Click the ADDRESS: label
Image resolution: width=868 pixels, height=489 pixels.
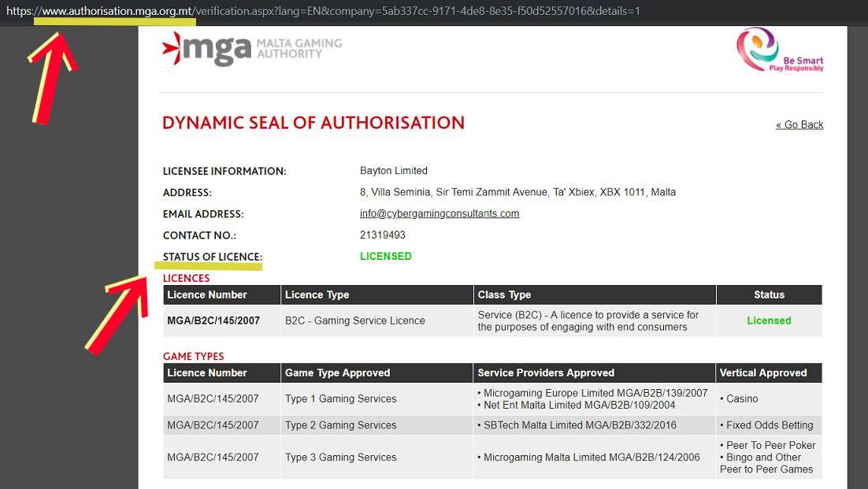point(187,192)
